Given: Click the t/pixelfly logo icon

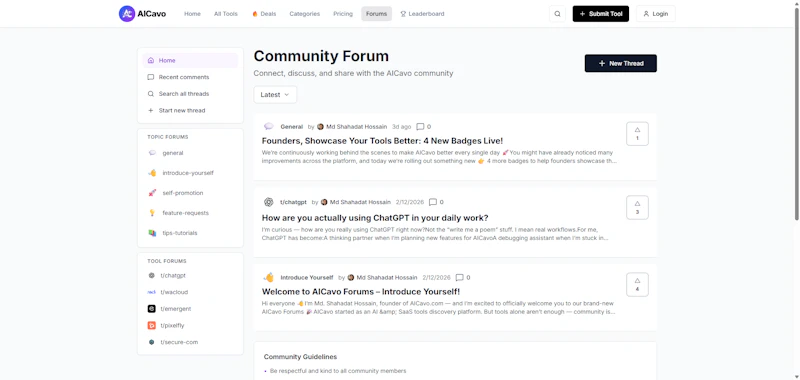Looking at the screenshot, I should pos(151,325).
